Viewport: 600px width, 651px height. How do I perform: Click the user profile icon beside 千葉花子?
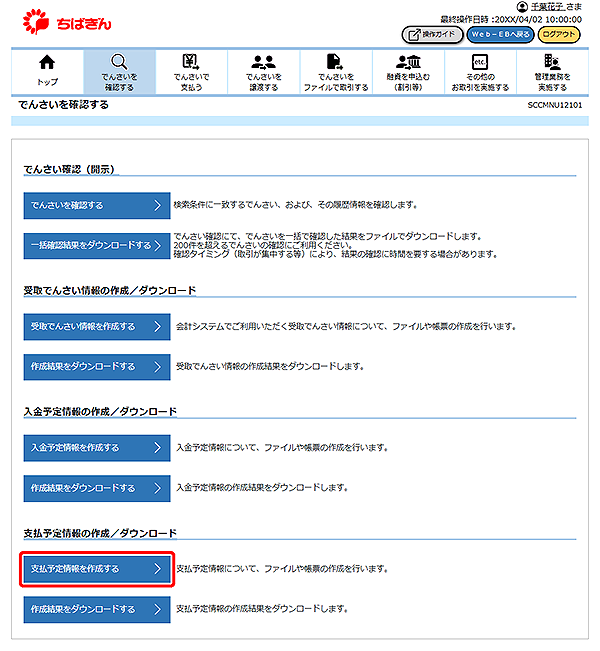pos(522,7)
